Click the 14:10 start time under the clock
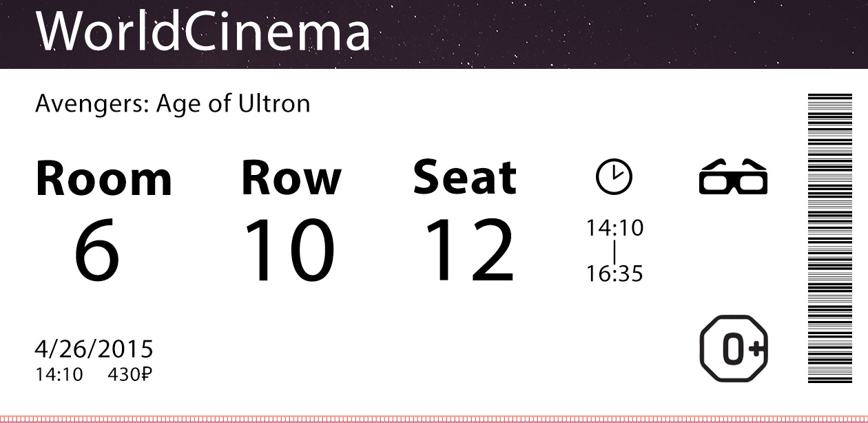The height and width of the screenshot is (423, 868). (x=614, y=228)
